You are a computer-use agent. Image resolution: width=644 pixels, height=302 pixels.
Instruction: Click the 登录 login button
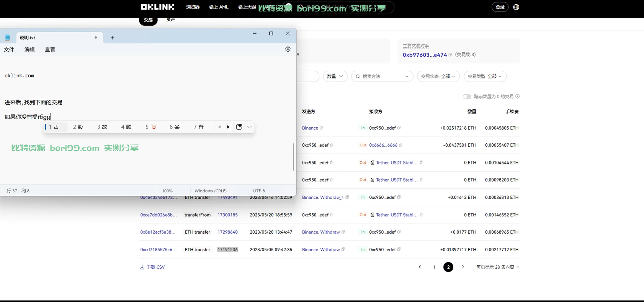click(x=500, y=7)
